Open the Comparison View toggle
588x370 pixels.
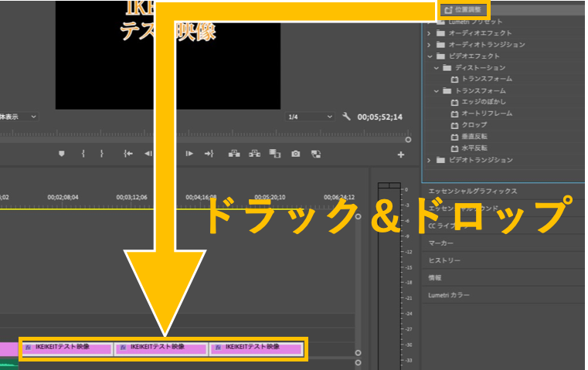coord(316,154)
